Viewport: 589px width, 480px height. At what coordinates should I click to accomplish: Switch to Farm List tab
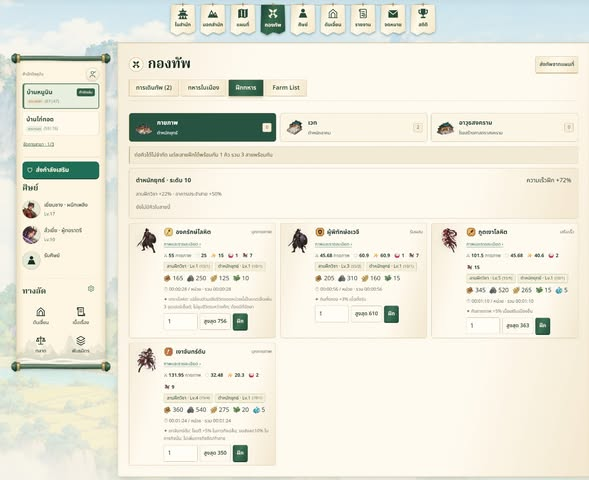[286, 88]
